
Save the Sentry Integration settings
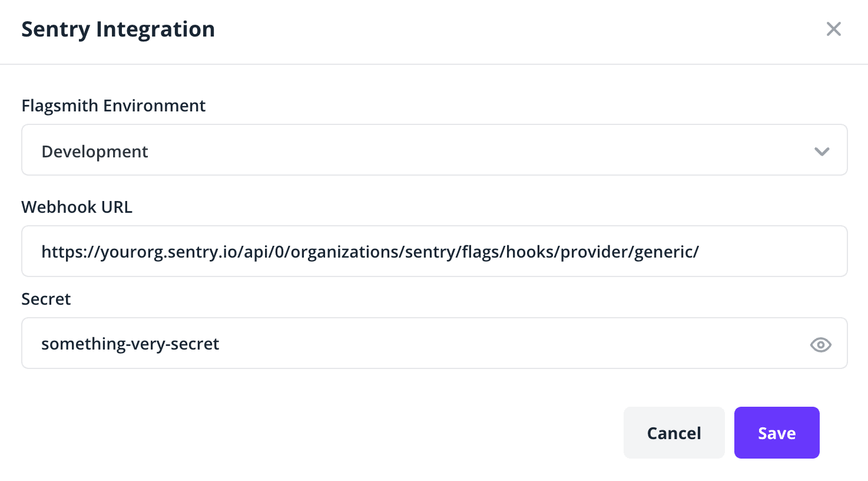click(x=777, y=432)
